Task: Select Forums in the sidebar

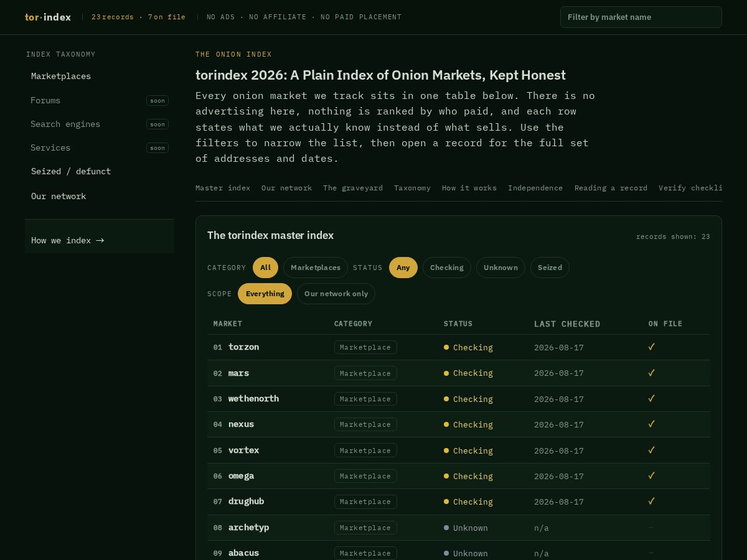Action: click(45, 100)
